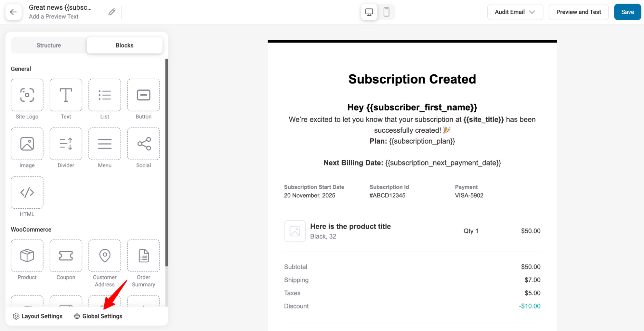This screenshot has height=331, width=644.
Task: Open the Structure tab
Action: coord(49,45)
